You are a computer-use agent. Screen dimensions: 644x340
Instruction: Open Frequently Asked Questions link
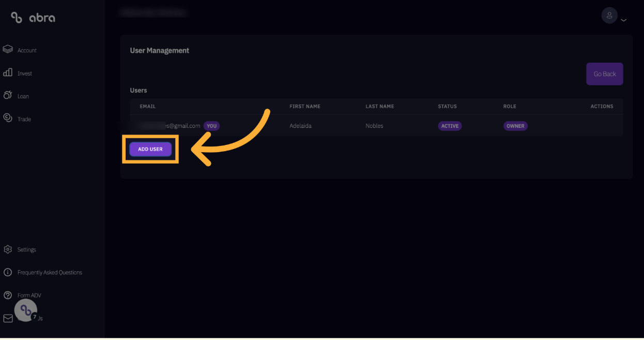(x=50, y=272)
